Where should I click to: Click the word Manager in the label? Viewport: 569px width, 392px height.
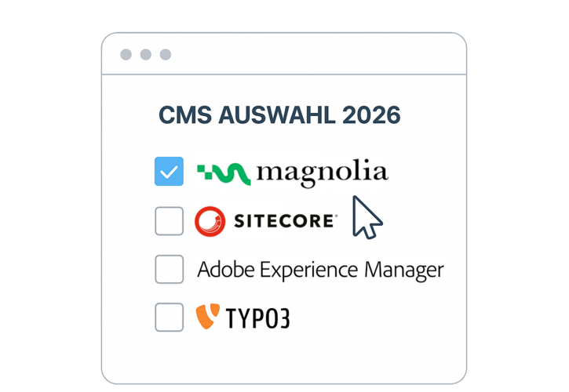coord(404,270)
